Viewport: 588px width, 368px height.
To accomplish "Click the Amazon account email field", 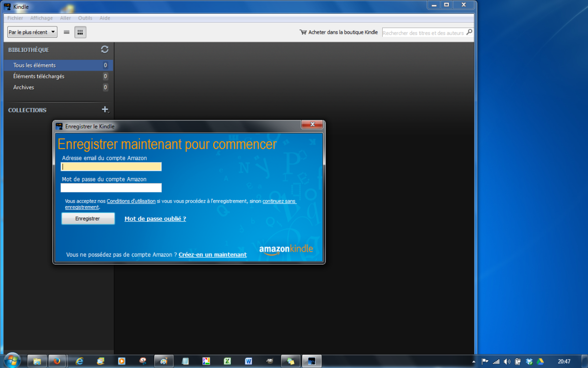I will tap(111, 167).
